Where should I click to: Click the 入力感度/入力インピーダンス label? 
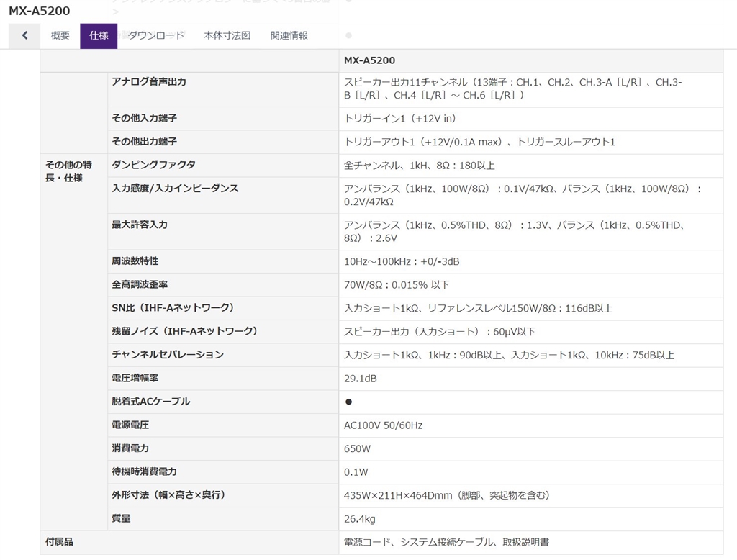pos(176,188)
